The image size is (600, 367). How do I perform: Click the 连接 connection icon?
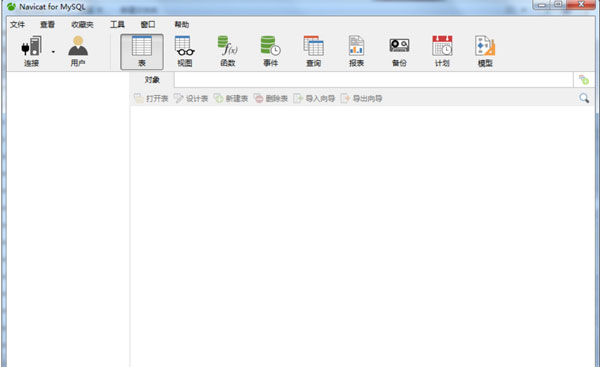[31, 51]
